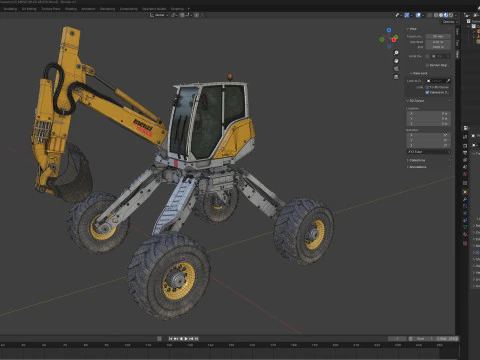Open the Render properties tab icon
480x360 pixels.
[x=465, y=145]
